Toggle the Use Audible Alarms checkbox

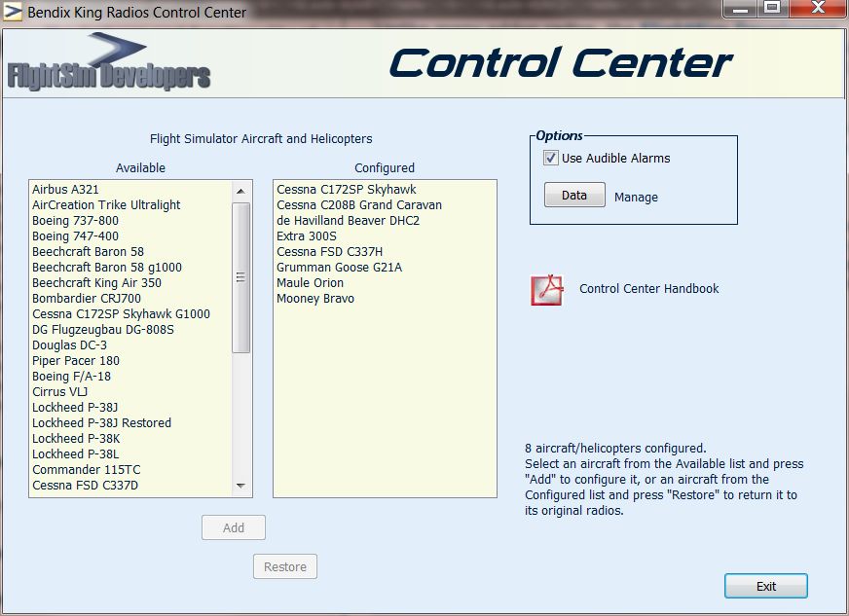pos(551,158)
